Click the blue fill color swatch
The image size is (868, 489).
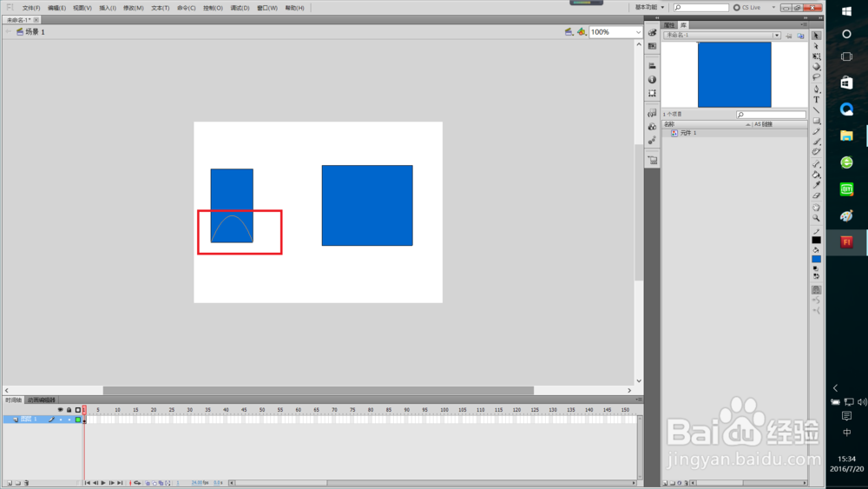point(817,259)
